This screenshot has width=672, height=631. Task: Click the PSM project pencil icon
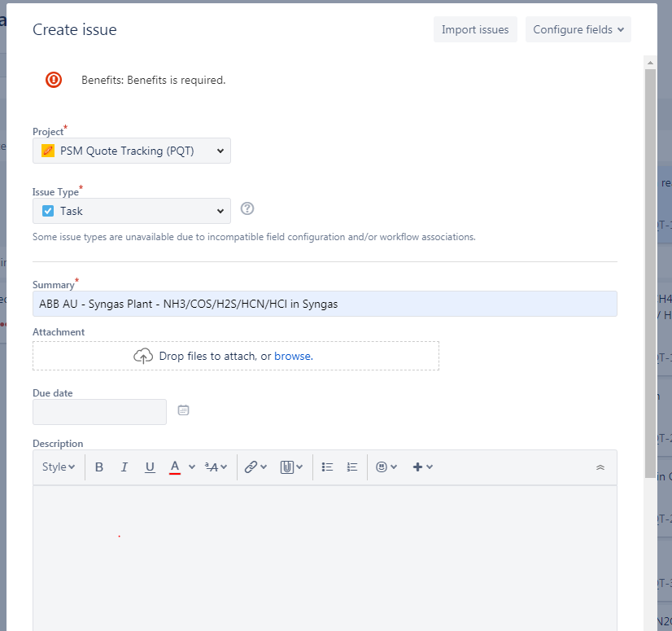coord(48,151)
